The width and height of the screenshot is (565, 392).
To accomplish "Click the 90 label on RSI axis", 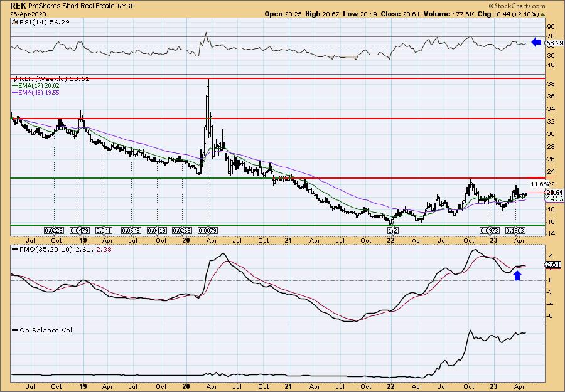I will tap(551, 26).
